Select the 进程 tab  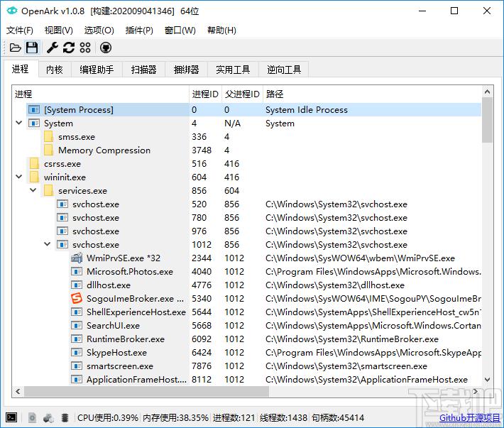(x=21, y=69)
